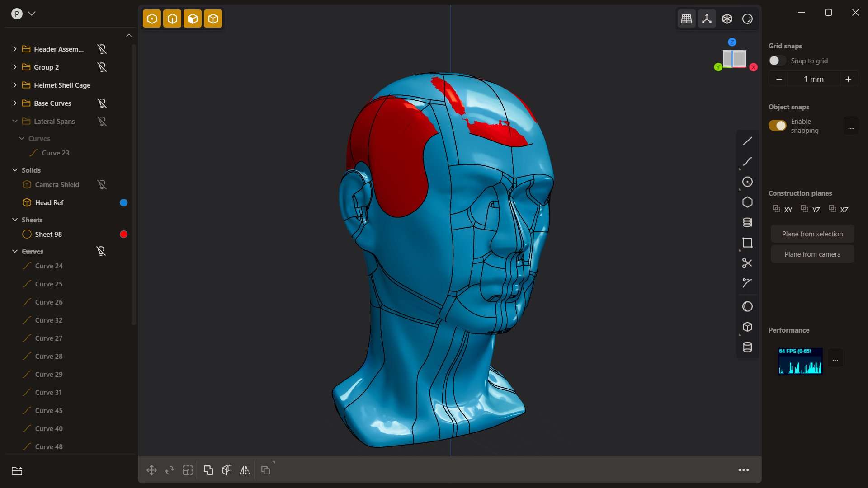Screen dimensions: 868x488
Task: Open performance options ellipsis
Action: pyautogui.click(x=835, y=358)
